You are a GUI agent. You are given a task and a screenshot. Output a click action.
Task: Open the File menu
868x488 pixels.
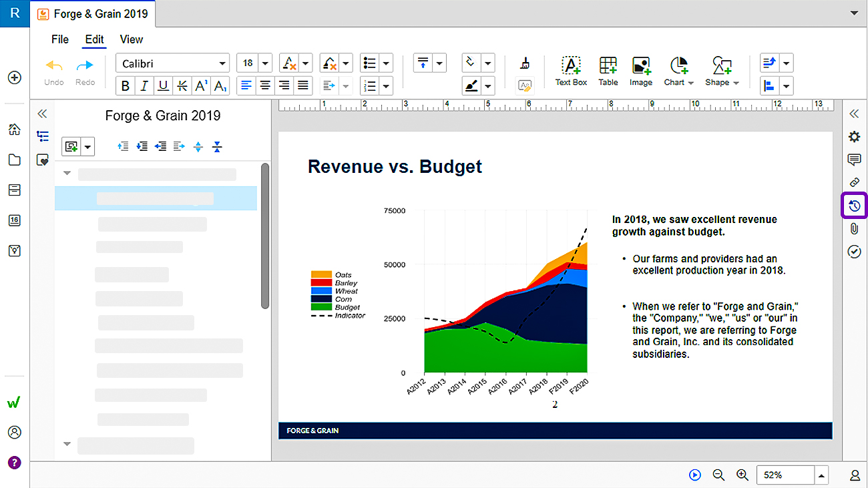click(60, 39)
